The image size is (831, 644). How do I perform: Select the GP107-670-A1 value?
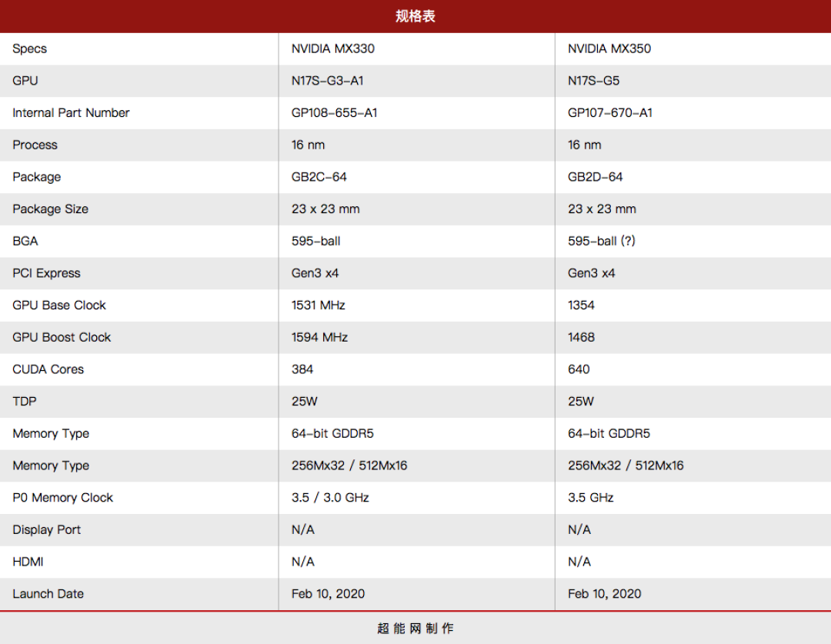pyautogui.click(x=608, y=112)
